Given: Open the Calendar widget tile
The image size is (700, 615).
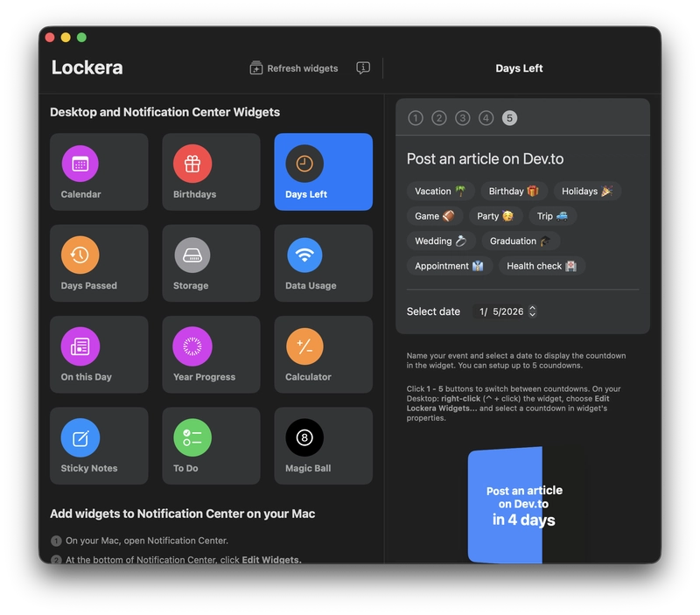Looking at the screenshot, I should pyautogui.click(x=99, y=171).
